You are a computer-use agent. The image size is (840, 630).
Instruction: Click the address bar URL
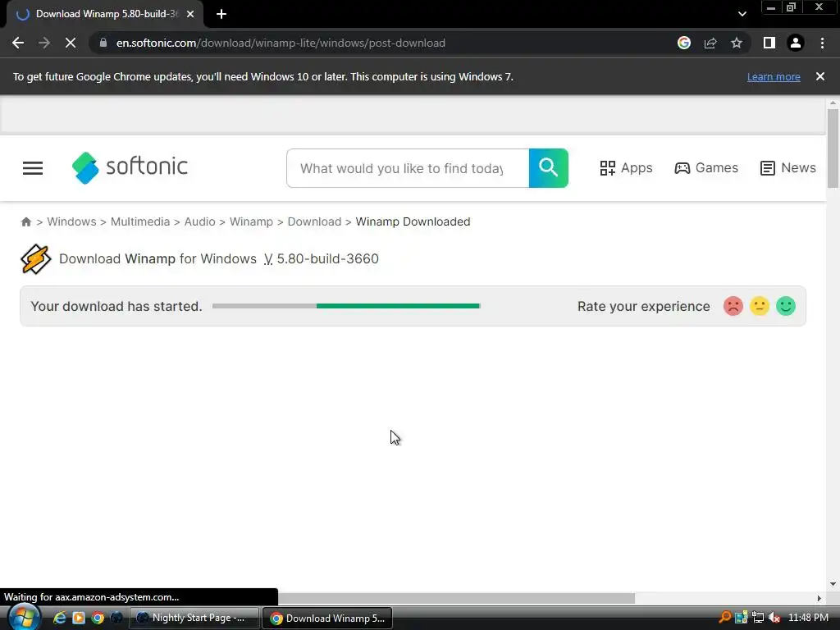coord(281,43)
